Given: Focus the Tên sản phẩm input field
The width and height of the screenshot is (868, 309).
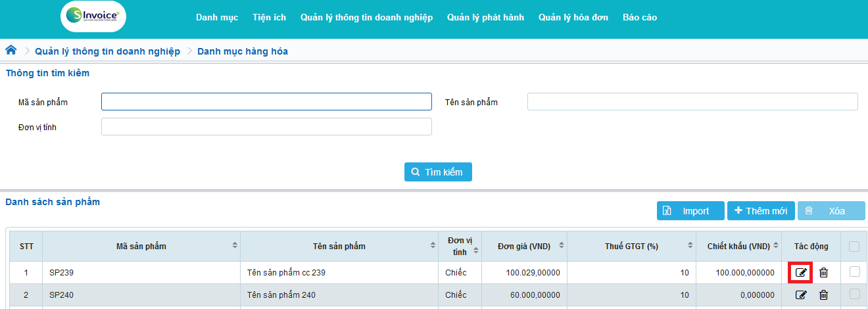Looking at the screenshot, I should point(692,102).
